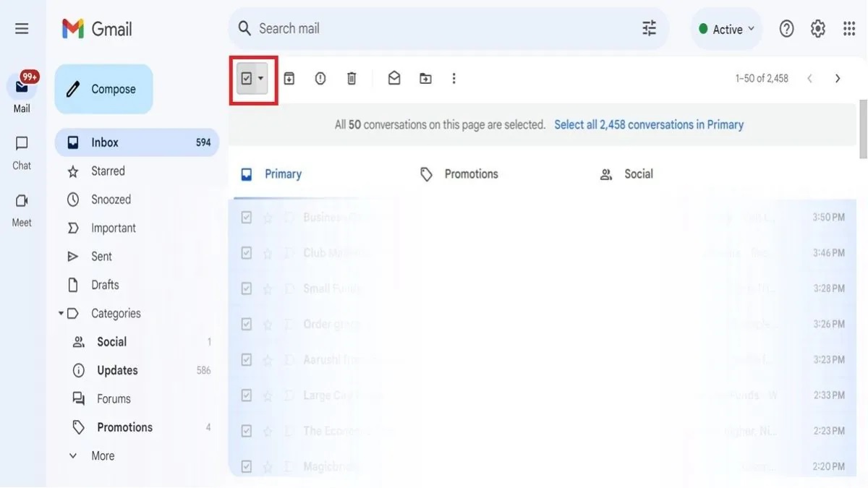Collapse the Categories section
Viewport: 868px width, 488px height.
[x=61, y=313]
